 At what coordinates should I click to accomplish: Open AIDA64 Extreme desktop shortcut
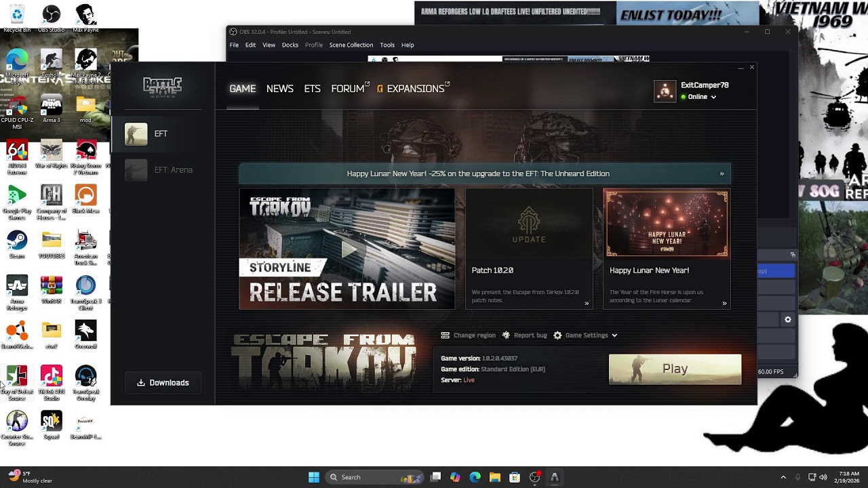tap(17, 157)
